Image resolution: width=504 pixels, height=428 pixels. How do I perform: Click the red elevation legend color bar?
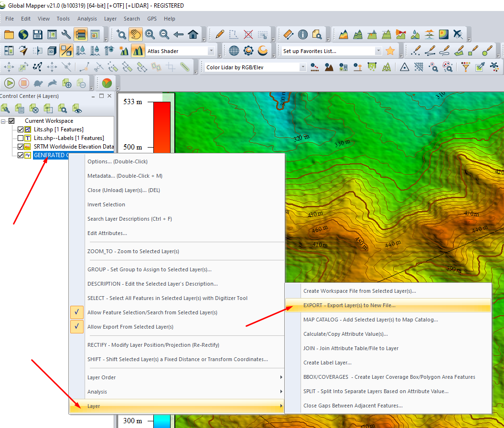pyautogui.click(x=161, y=127)
